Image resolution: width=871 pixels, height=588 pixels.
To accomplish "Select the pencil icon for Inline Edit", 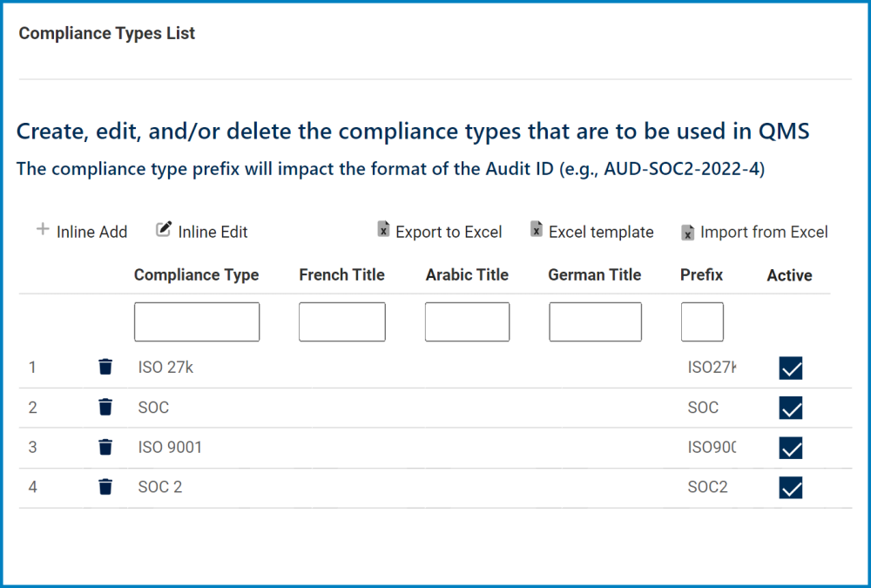I will coord(162,228).
